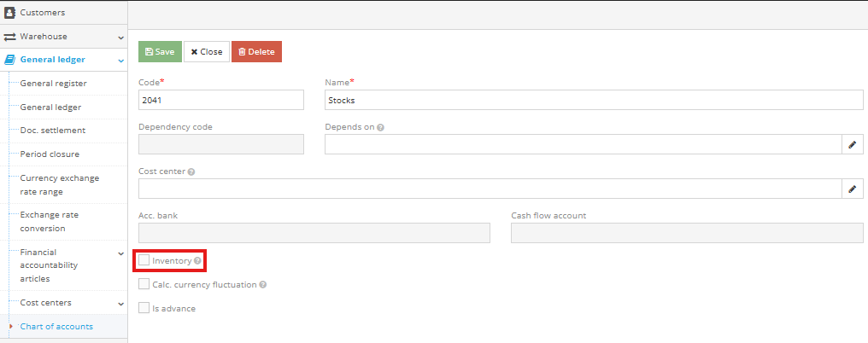Expand Financial accountability articles submenu
Viewport: 868px width, 343px height.
tap(120, 253)
